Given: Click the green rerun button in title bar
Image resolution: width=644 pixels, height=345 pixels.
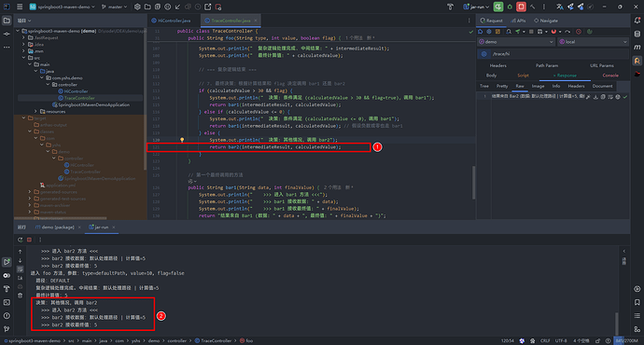Looking at the screenshot, I should [x=498, y=7].
